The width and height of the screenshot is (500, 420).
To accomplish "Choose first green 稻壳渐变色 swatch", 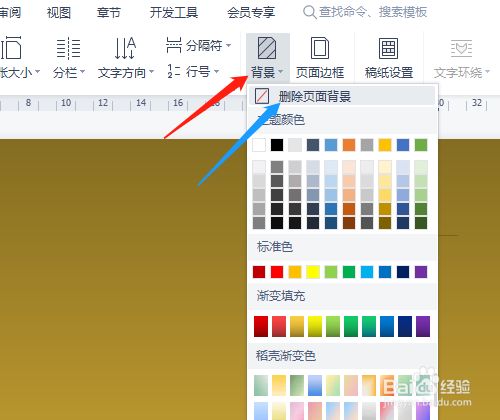I will pyautogui.click(x=261, y=386).
